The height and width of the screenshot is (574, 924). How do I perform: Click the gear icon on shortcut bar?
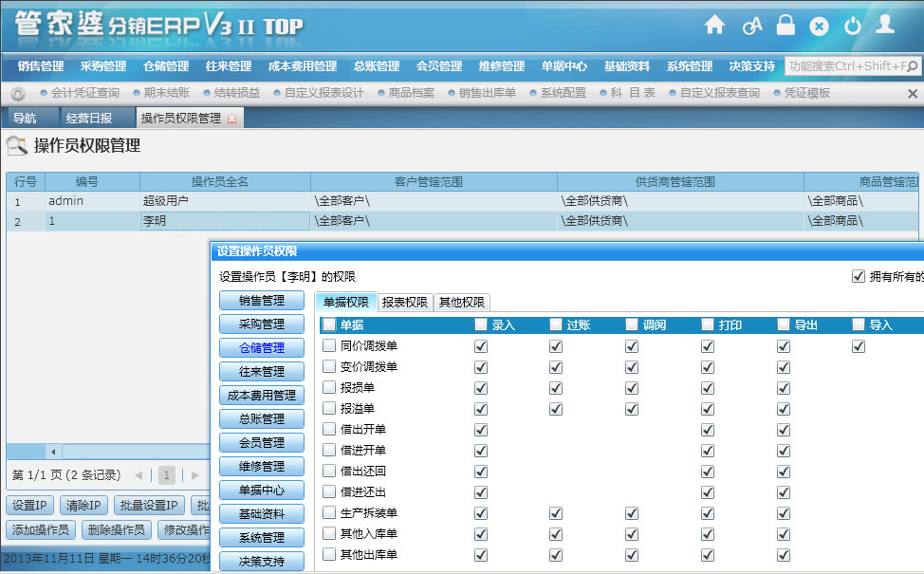(x=17, y=93)
